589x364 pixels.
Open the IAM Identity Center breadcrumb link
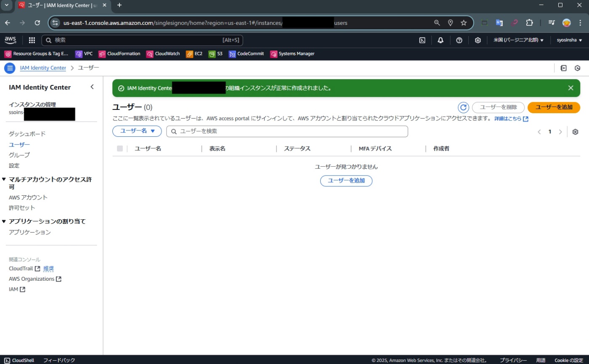43,68
